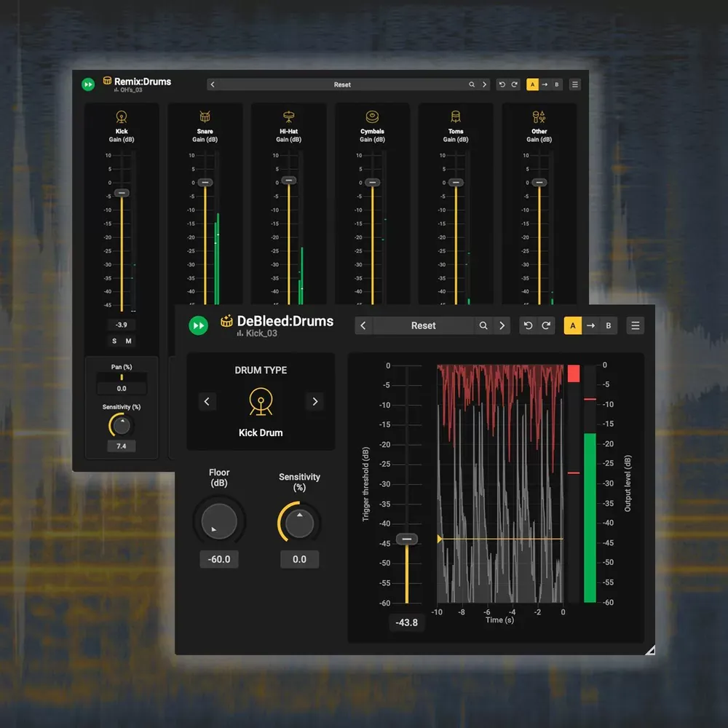
Task: Click the Cymbals gain fader handle
Action: tap(372, 183)
